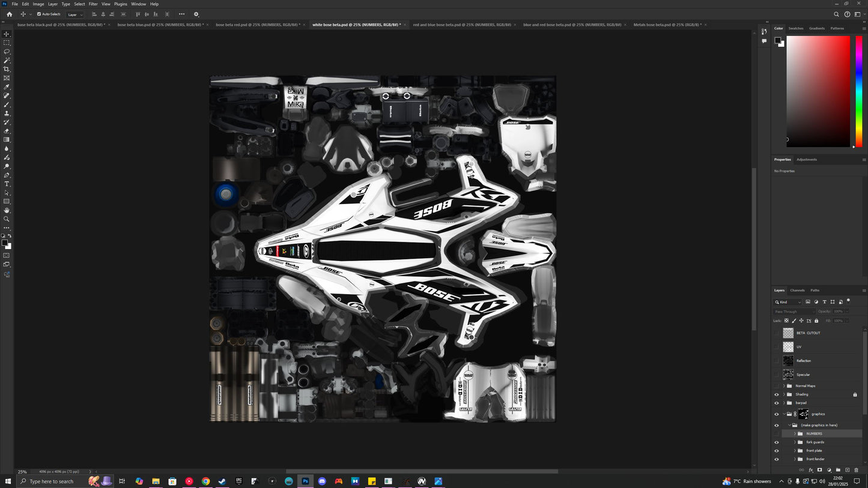Pick a color in the color field
The image size is (868, 488).
tap(818, 91)
